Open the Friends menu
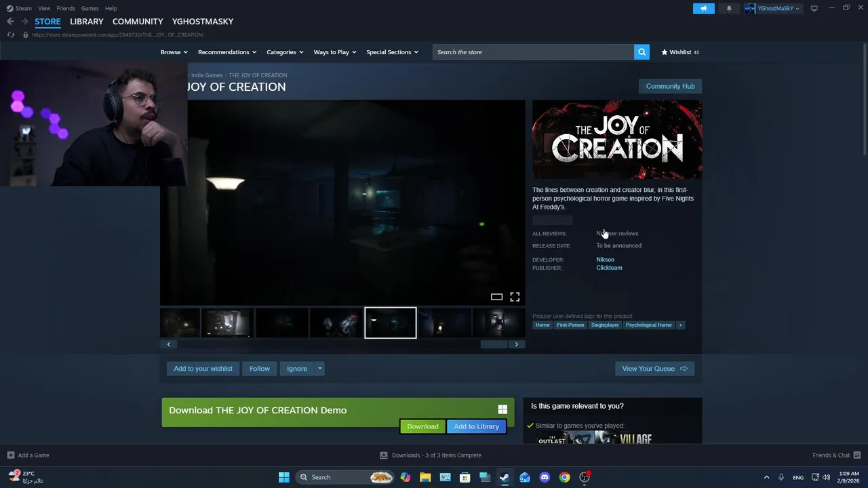 point(66,8)
